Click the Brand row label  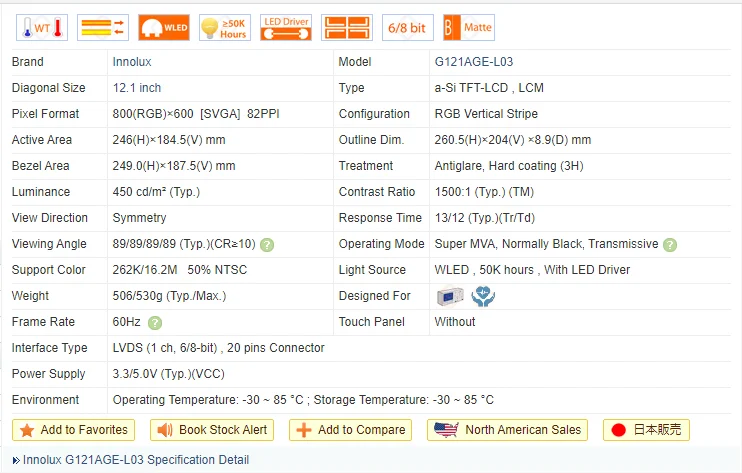tap(27, 62)
